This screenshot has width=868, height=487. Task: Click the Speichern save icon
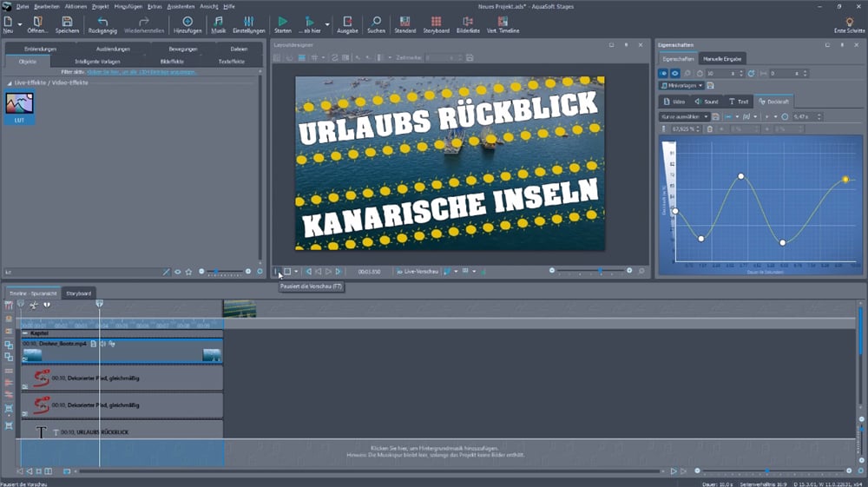[x=67, y=21]
